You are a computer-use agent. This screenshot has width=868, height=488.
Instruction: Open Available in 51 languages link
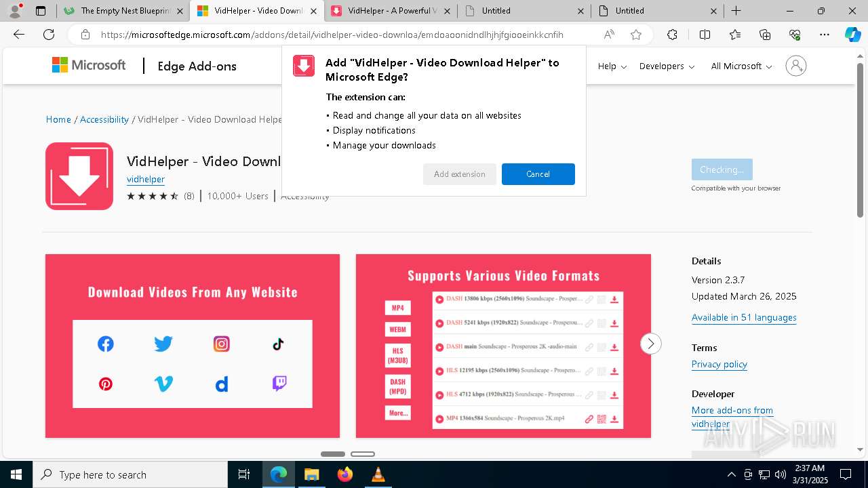pos(744,317)
